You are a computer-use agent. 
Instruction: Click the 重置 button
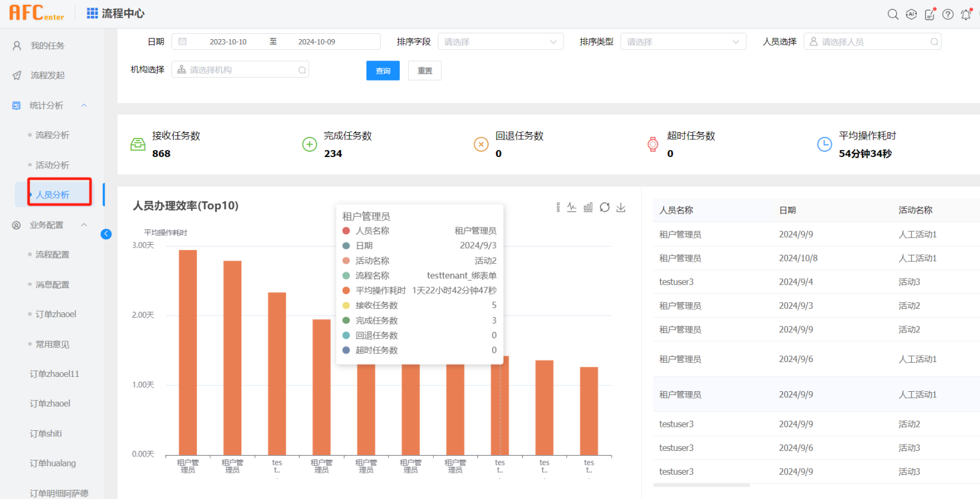[425, 71]
